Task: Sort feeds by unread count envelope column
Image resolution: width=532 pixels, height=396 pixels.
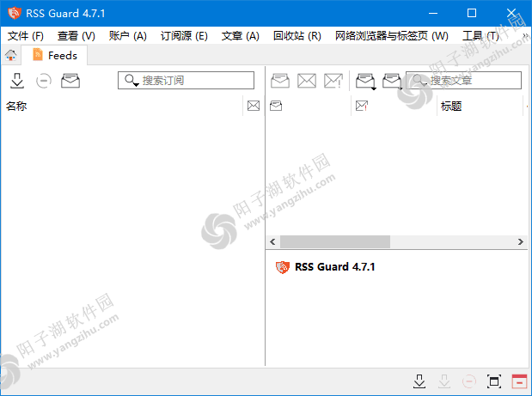Action: (254, 106)
